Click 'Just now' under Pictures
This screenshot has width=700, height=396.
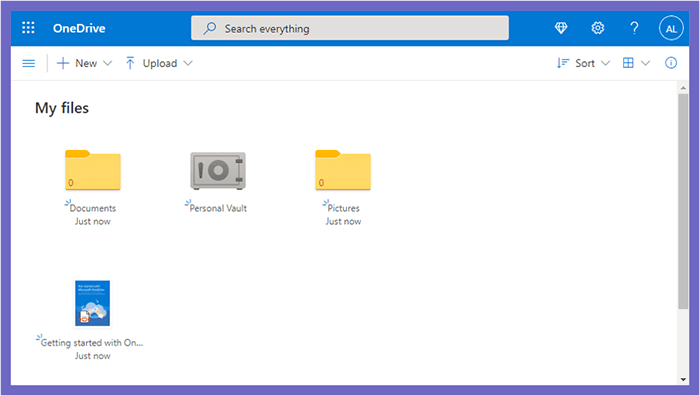click(x=343, y=221)
